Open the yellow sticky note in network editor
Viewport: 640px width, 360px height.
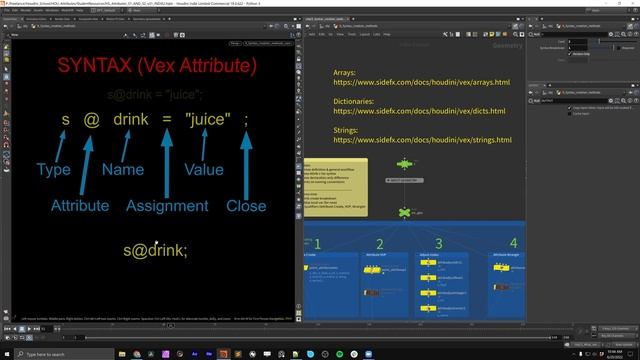pyautogui.click(x=336, y=187)
